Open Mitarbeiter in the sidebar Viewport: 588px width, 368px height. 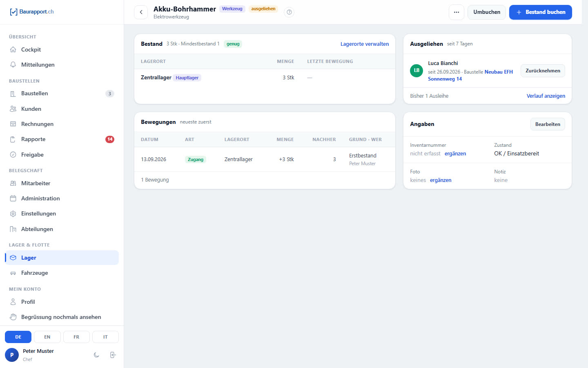point(62,183)
